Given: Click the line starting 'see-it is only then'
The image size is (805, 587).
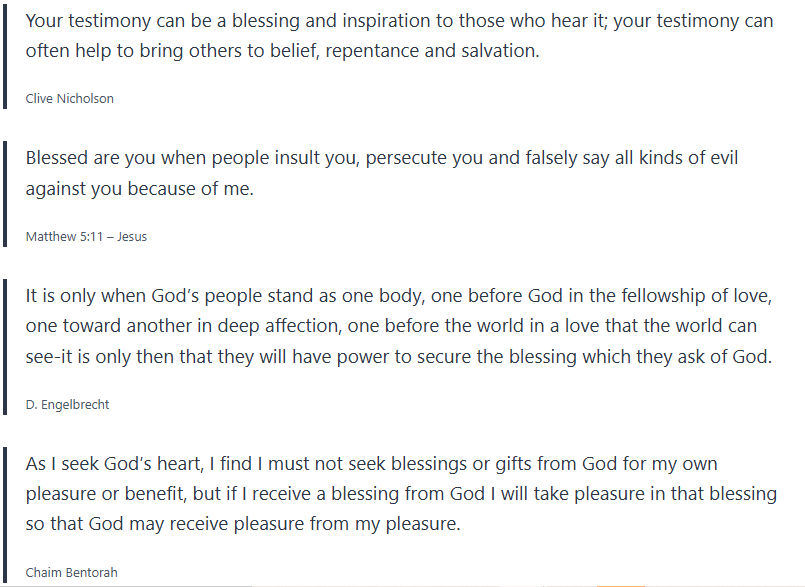Looking at the screenshot, I should click(x=399, y=358).
